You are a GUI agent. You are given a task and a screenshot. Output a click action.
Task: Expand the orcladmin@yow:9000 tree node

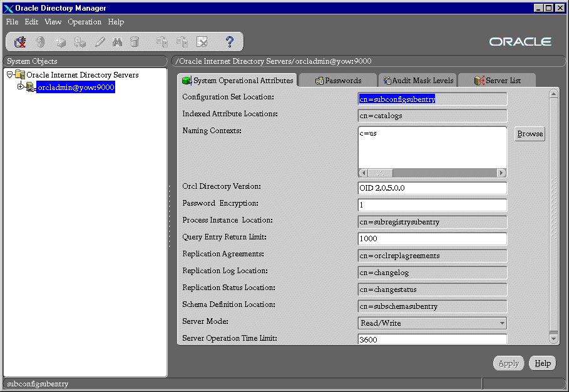click(x=21, y=87)
